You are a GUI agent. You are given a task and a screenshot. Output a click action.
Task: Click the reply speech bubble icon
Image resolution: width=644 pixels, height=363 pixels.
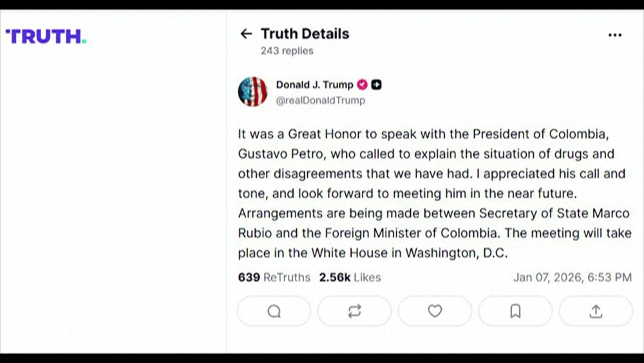[274, 311]
